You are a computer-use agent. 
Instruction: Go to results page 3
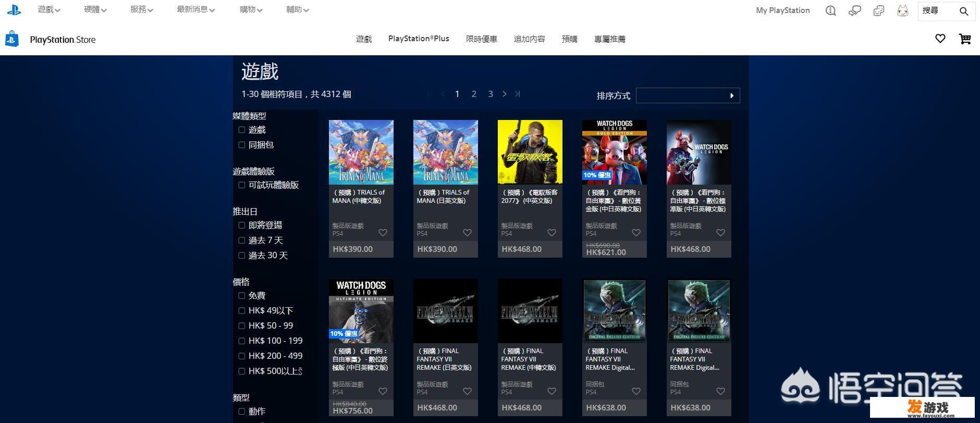(x=491, y=94)
